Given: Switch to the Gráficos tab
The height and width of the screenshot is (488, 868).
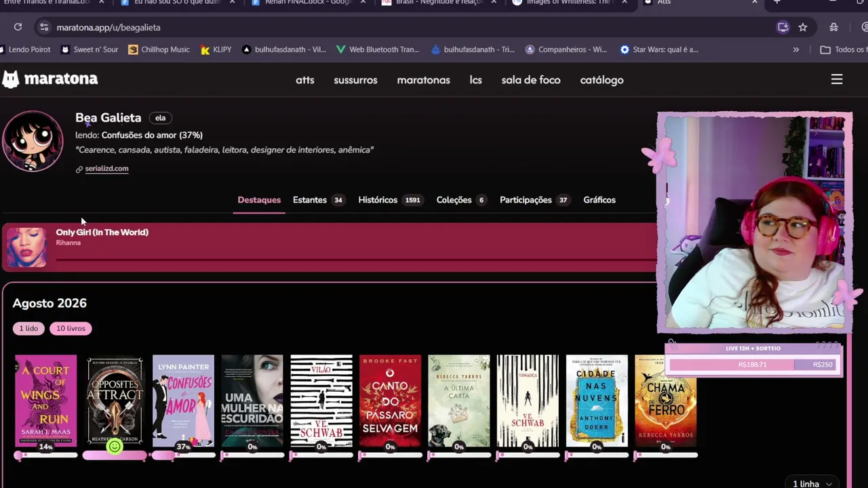Looking at the screenshot, I should [599, 200].
